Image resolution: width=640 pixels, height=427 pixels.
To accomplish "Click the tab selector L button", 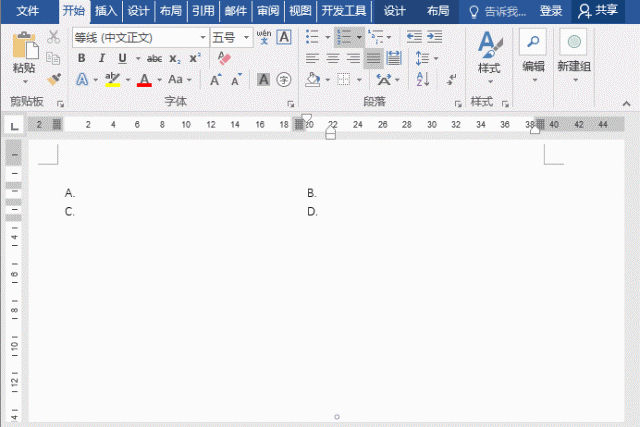I will click(x=14, y=126).
